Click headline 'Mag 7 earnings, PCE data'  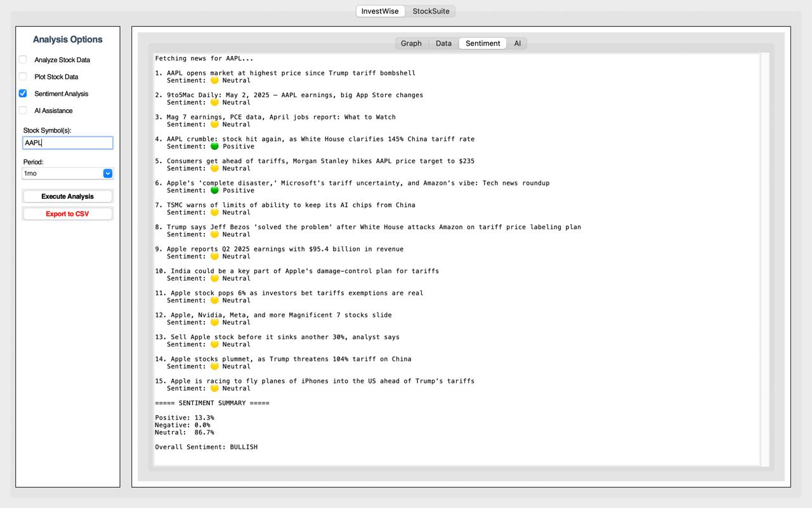pyautogui.click(x=281, y=117)
